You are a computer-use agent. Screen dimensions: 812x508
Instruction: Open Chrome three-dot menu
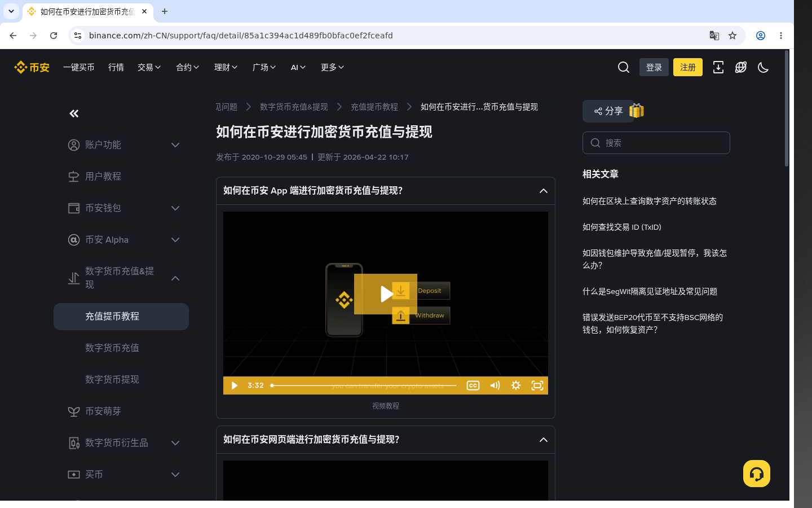pos(781,36)
